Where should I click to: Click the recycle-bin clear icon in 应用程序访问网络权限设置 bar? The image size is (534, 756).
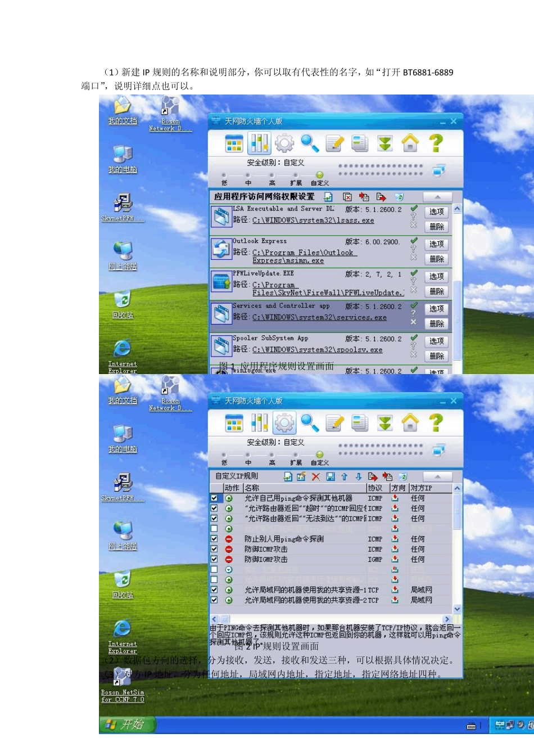coord(399,197)
